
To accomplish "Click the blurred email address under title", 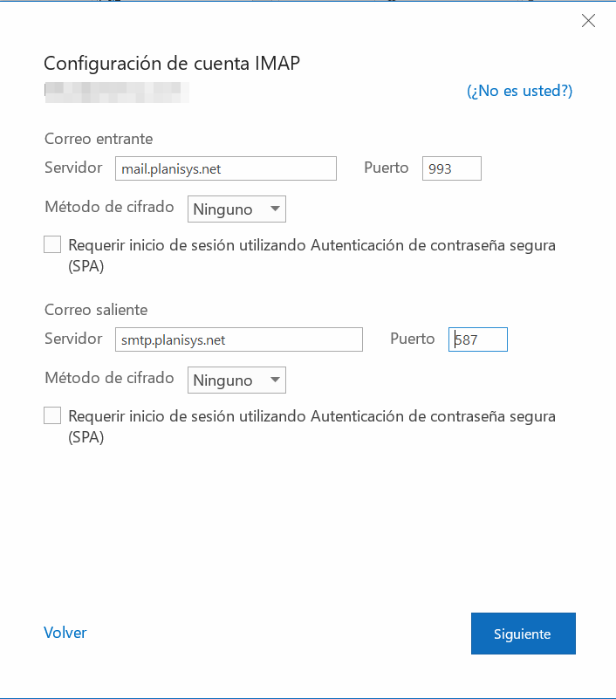I will 117,93.
